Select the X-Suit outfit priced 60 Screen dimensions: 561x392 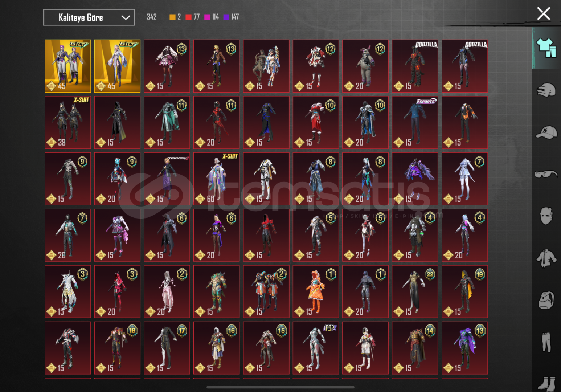click(217, 179)
